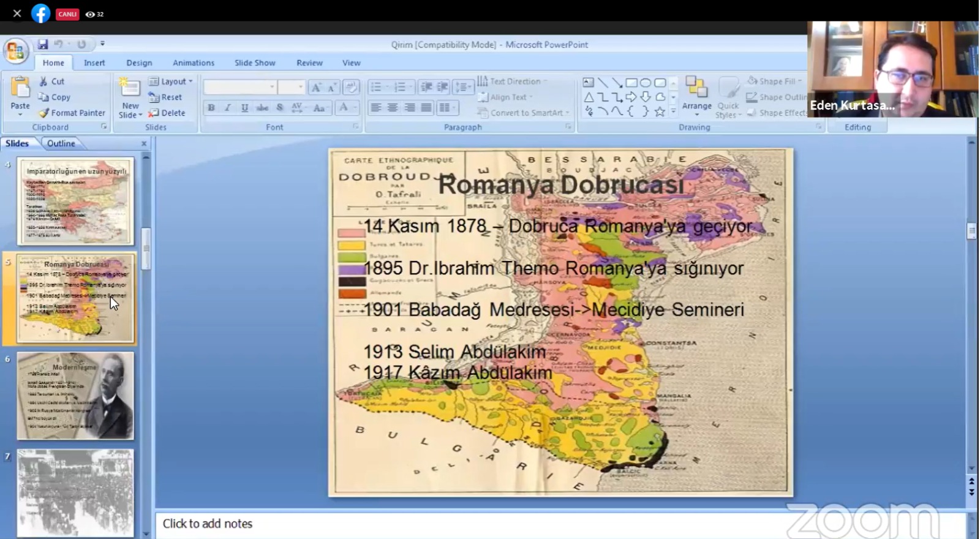Open the Layout dropdown

point(171,81)
